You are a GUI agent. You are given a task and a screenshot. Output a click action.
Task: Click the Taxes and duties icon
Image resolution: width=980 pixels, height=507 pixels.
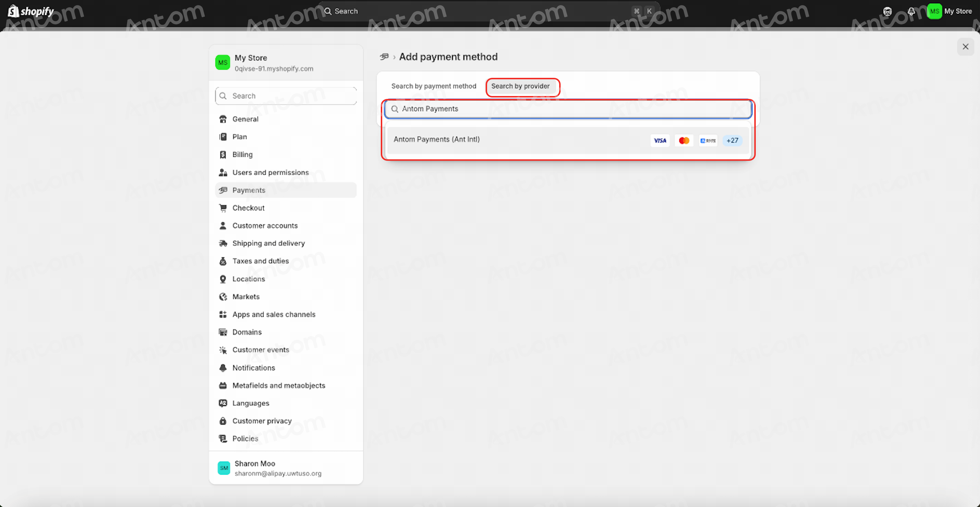tap(223, 261)
